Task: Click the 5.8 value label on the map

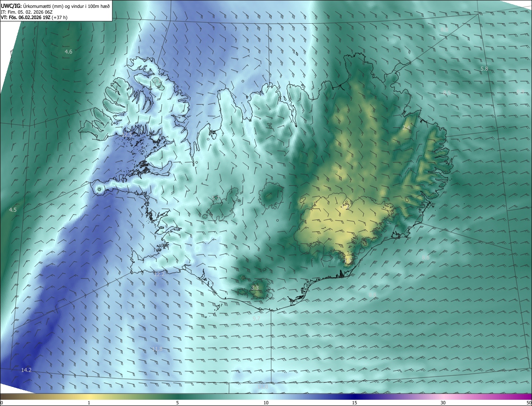Action: (x=484, y=68)
